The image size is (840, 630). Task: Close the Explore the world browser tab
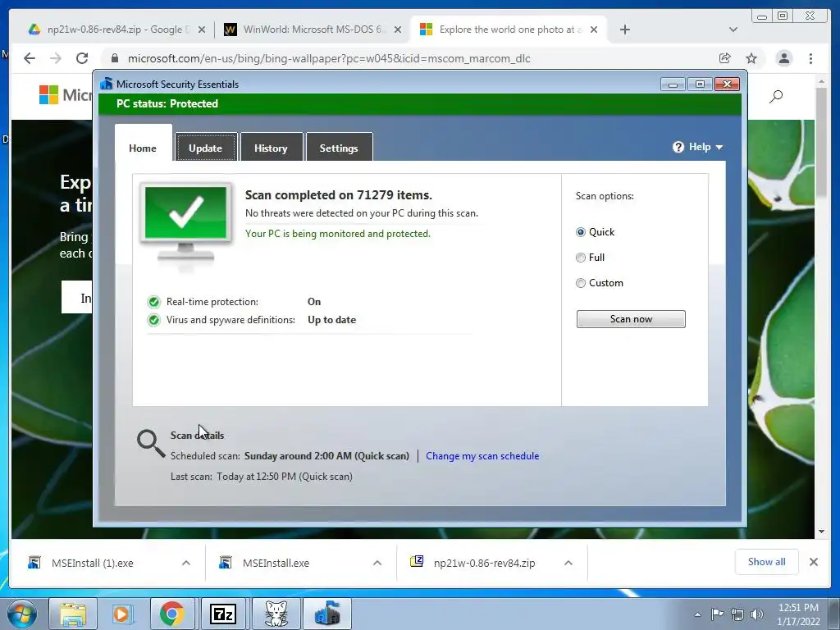594,30
